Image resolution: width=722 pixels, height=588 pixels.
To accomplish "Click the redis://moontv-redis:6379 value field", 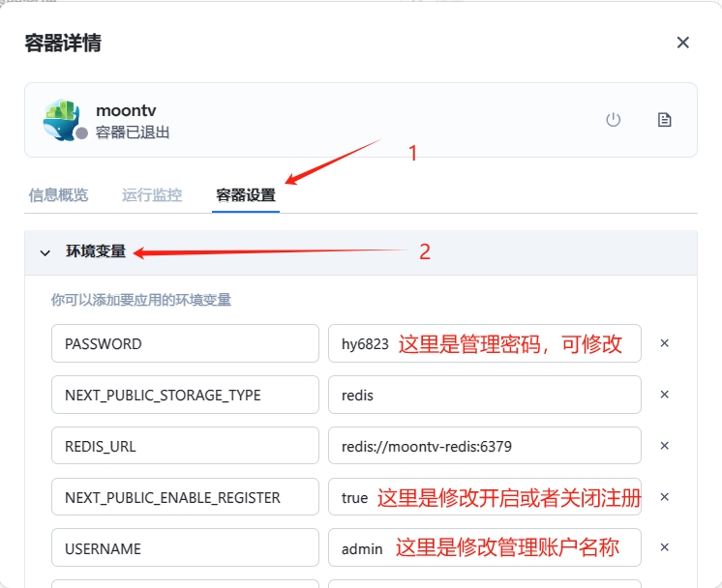I will click(x=485, y=446).
